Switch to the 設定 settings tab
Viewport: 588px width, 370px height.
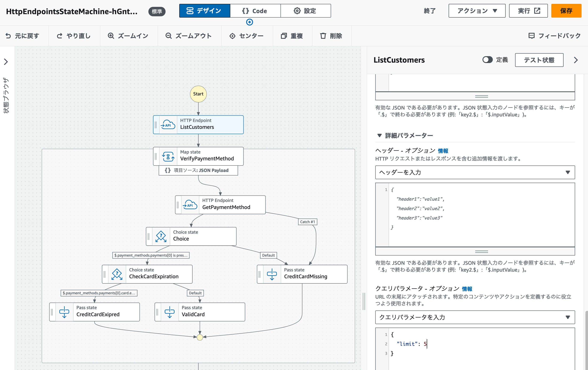(305, 11)
